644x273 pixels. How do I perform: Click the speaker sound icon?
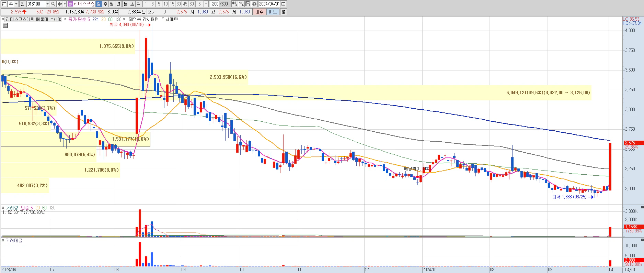60,4
